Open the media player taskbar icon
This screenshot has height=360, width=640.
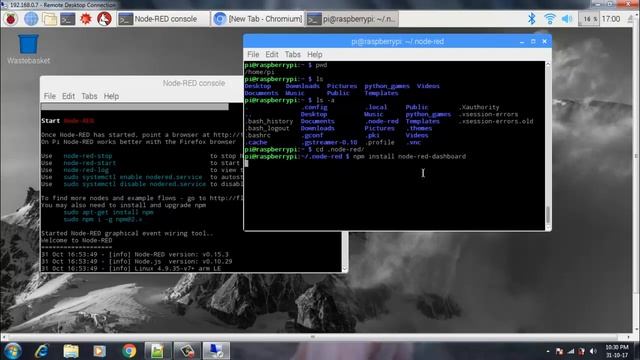point(99,351)
